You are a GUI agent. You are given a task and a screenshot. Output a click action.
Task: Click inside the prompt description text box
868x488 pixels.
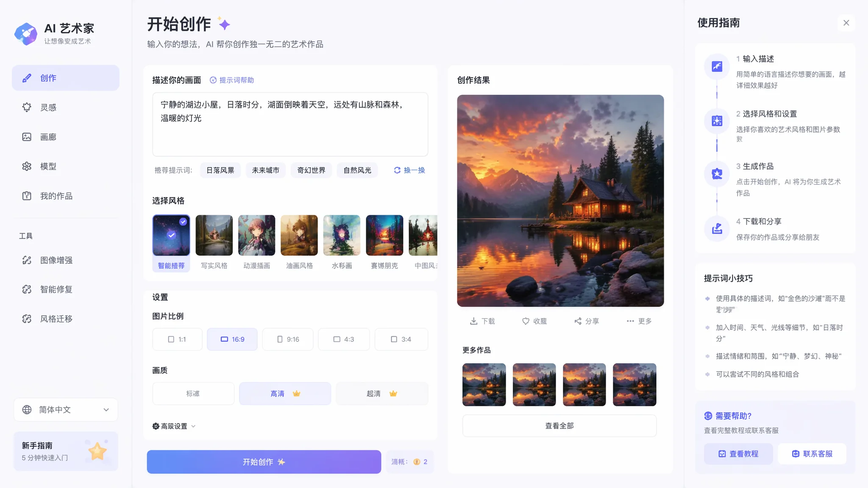click(x=290, y=125)
